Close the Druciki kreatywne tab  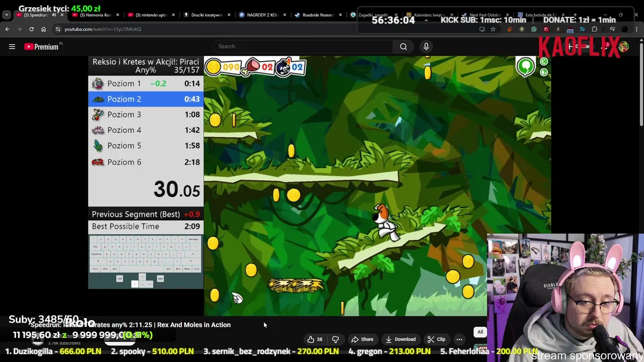[229, 15]
